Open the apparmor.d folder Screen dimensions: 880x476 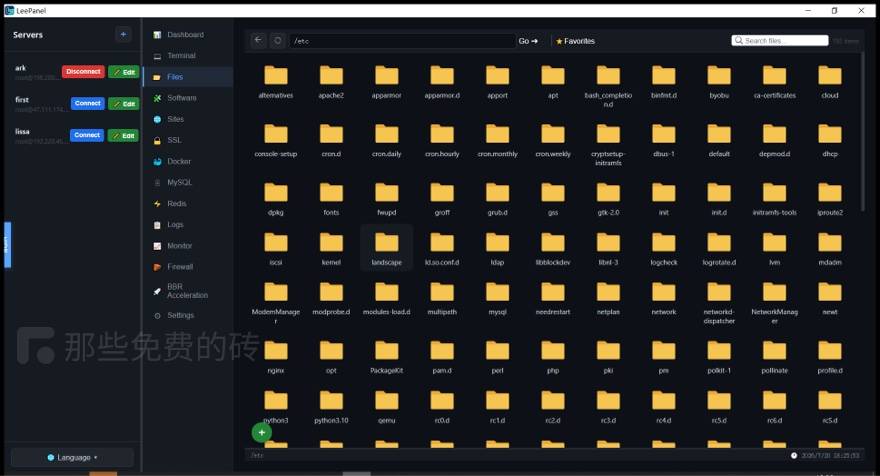click(x=442, y=82)
